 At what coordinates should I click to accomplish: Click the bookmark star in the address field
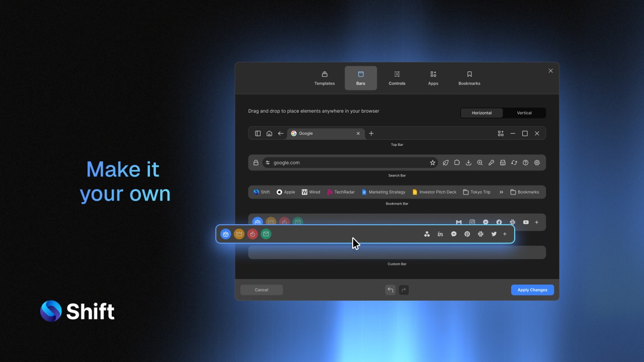[x=432, y=163]
